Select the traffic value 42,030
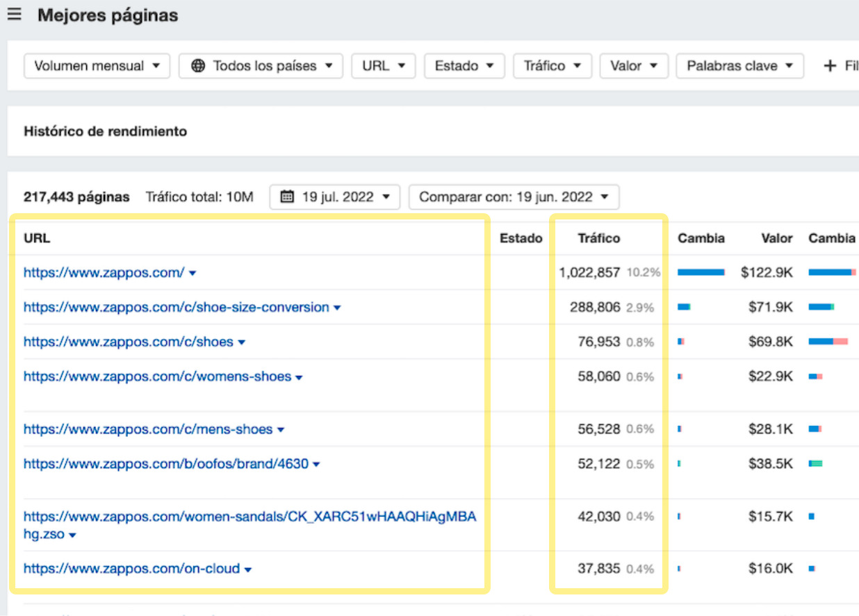This screenshot has width=859, height=616. pos(599,517)
